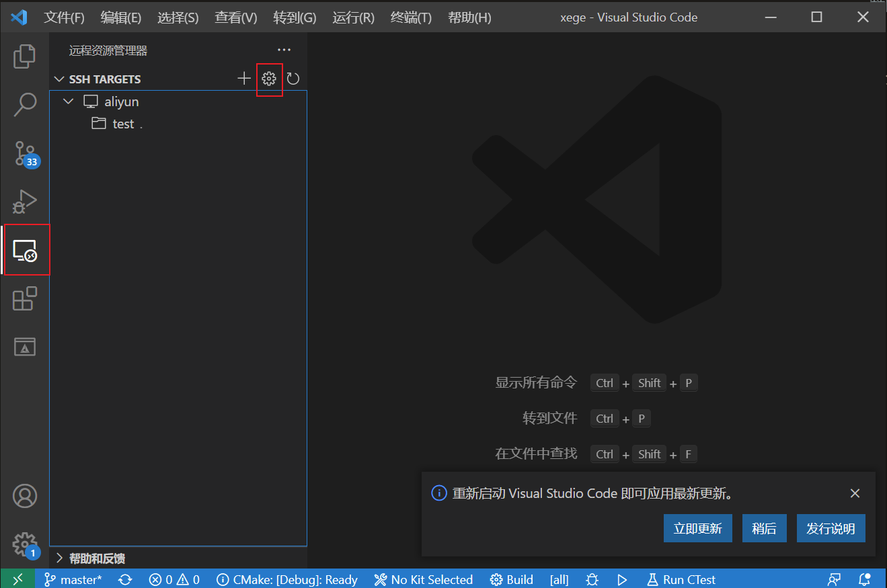Open the Manage gear in activity bar
This screenshot has height=588, width=887.
[25, 544]
